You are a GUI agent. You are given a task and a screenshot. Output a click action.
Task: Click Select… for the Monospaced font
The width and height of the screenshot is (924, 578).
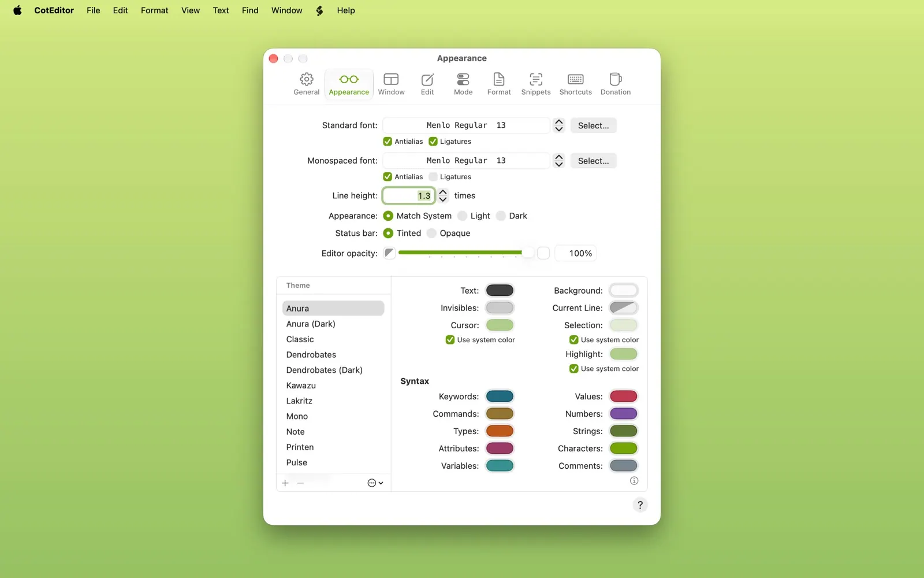point(593,161)
